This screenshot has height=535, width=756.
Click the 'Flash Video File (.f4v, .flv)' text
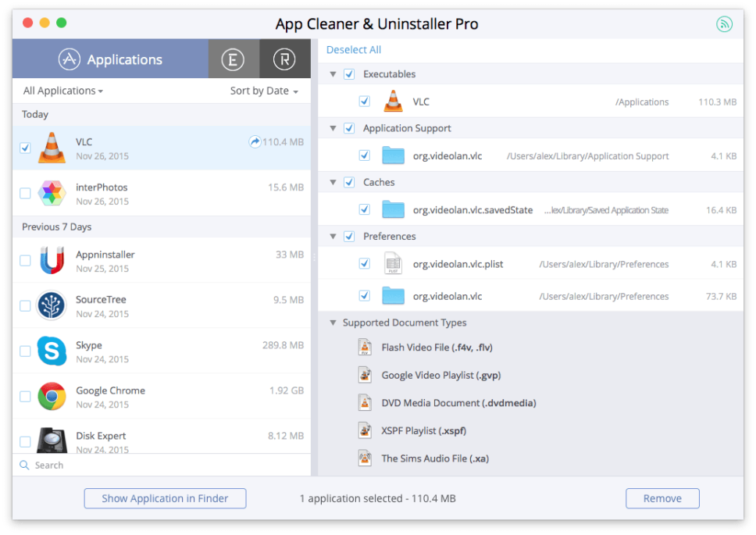(x=437, y=347)
